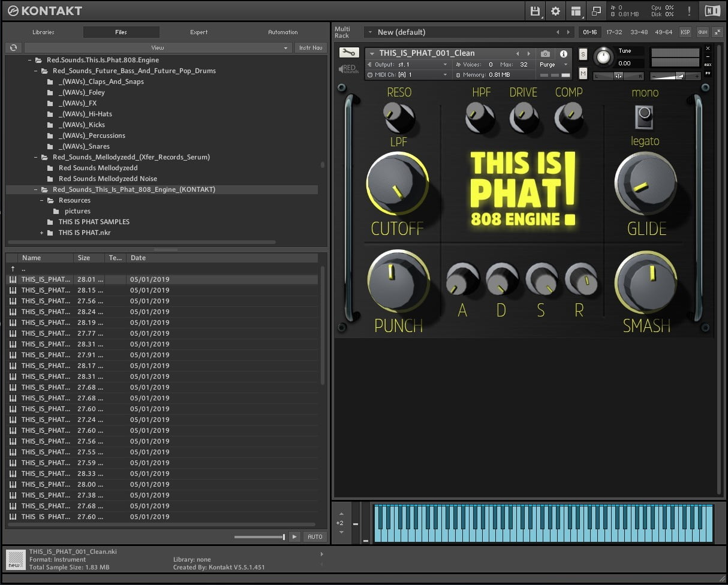Click the folder icon beside _(WAVs)_Kicks
Screen dimensions: 728x585
pos(50,125)
